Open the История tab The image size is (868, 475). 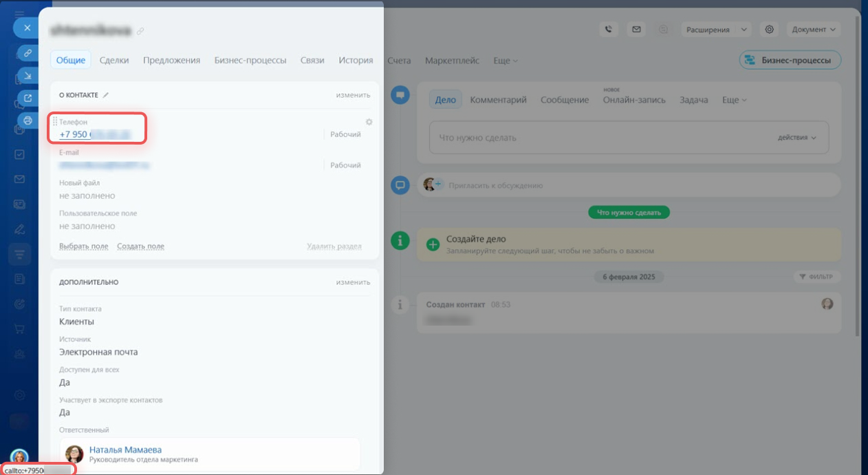356,60
